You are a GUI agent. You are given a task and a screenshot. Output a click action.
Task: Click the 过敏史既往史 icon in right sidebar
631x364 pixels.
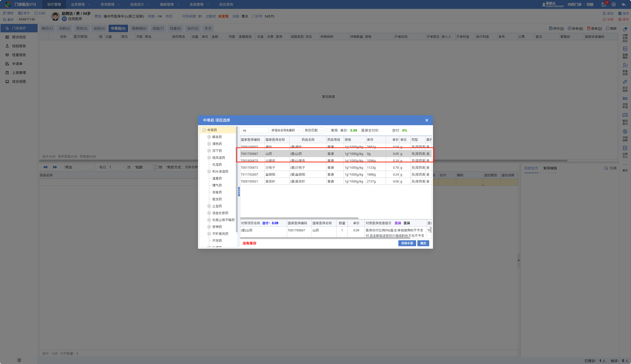point(625,29)
